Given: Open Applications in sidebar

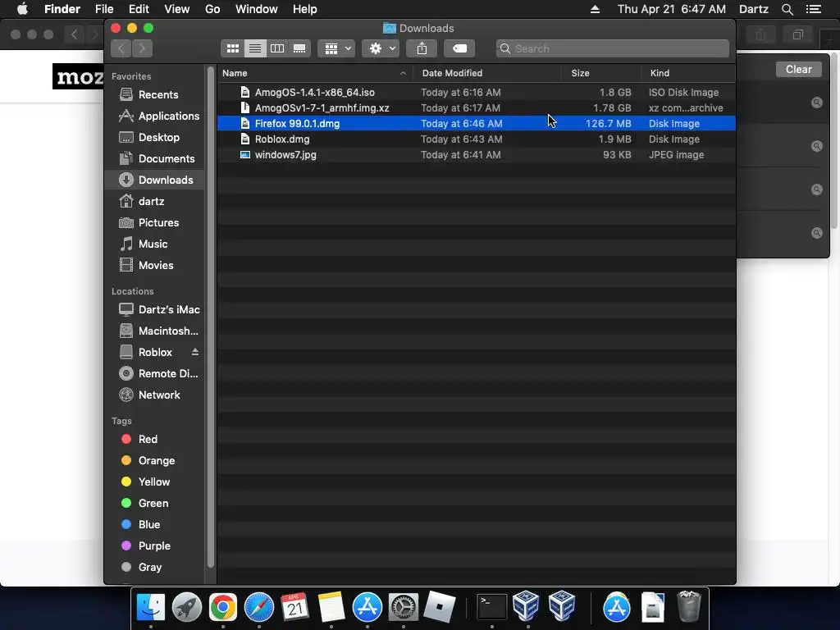Looking at the screenshot, I should point(155,116).
